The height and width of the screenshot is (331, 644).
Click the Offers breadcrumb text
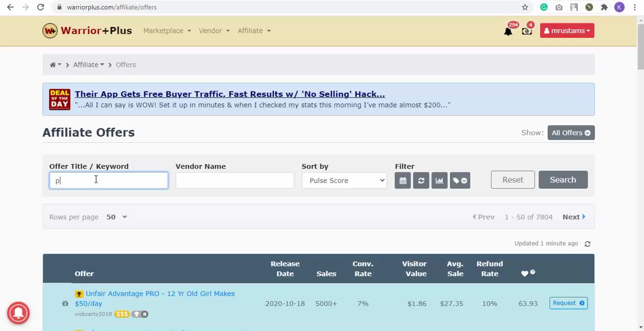(126, 65)
